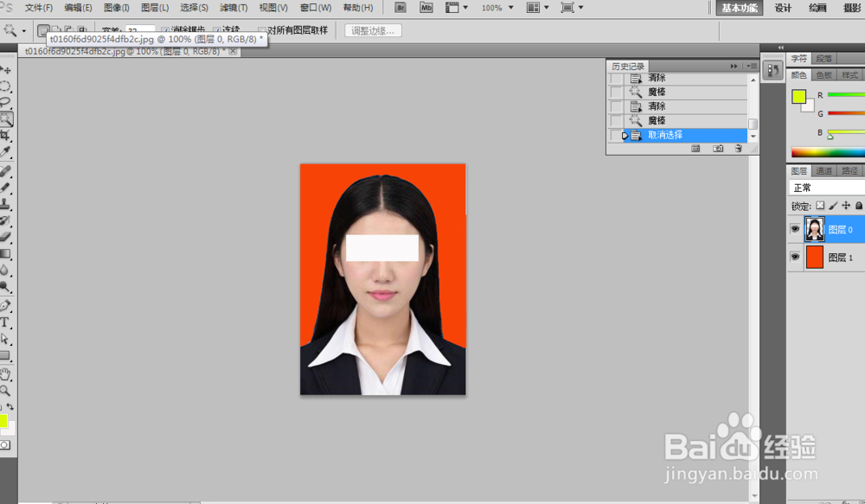Select the Eyedropper tool
The image size is (865, 504).
(x=5, y=151)
